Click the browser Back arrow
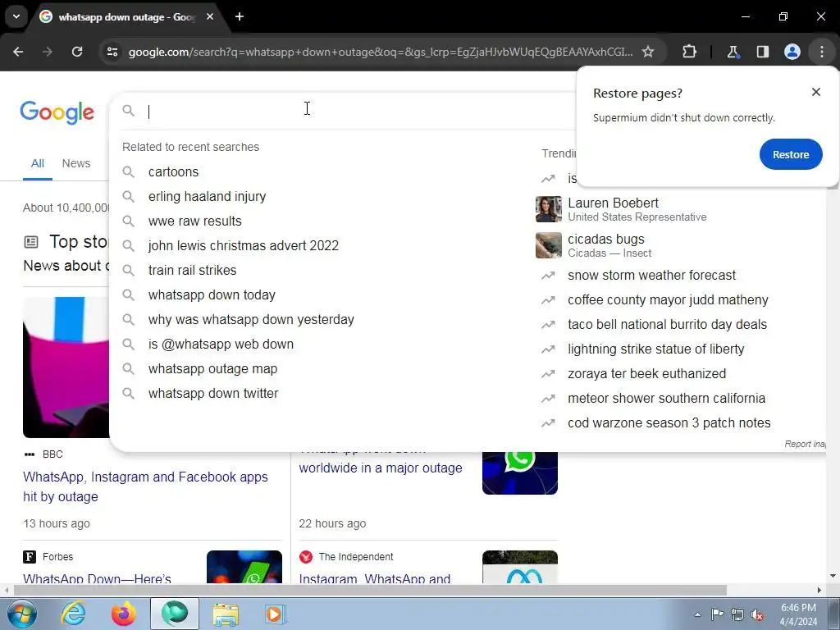Image resolution: width=840 pixels, height=630 pixels. [x=18, y=52]
